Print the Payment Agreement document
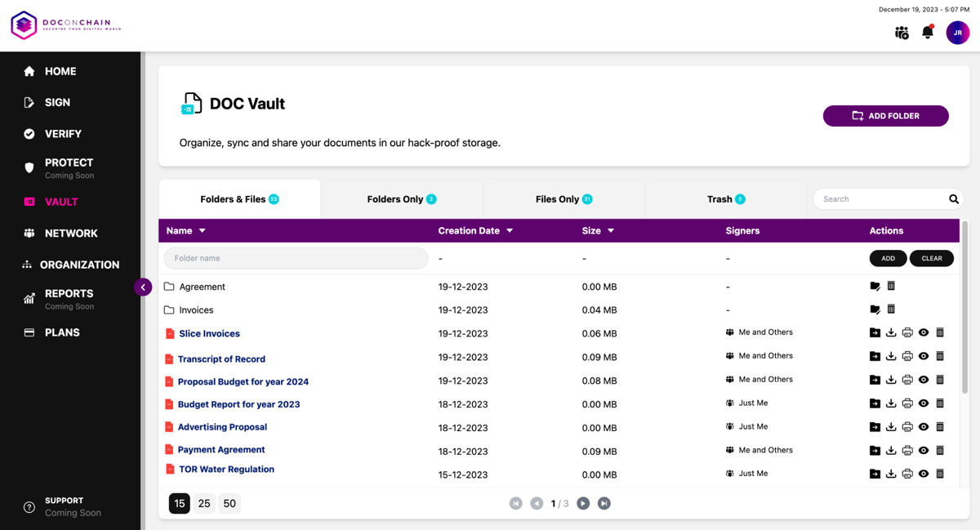Image resolution: width=980 pixels, height=530 pixels. 907,450
